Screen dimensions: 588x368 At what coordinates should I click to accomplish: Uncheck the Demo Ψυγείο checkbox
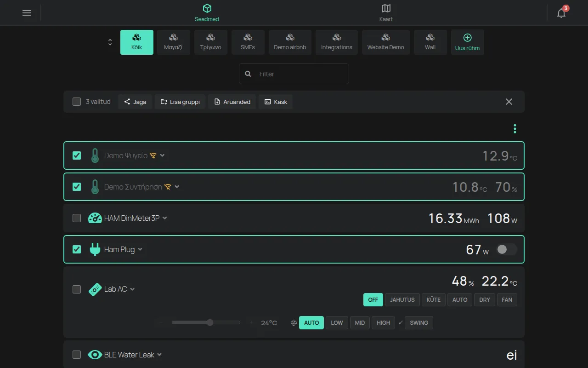[77, 155]
